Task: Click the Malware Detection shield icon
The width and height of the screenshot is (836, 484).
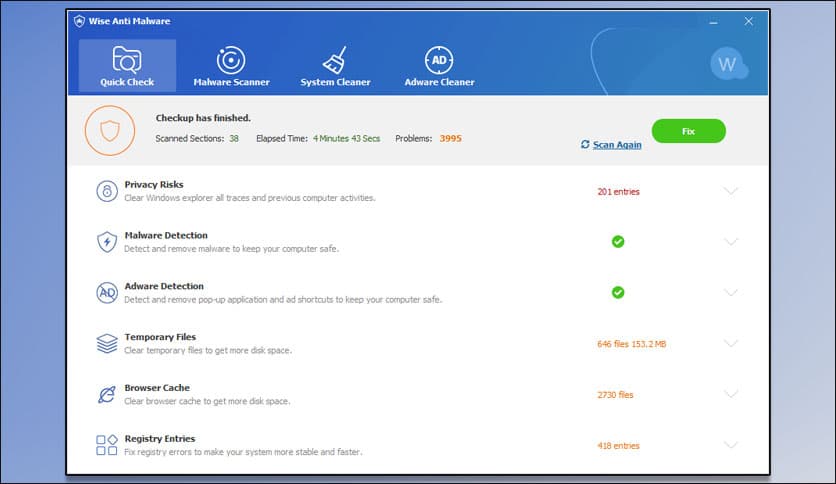Action: 107,242
